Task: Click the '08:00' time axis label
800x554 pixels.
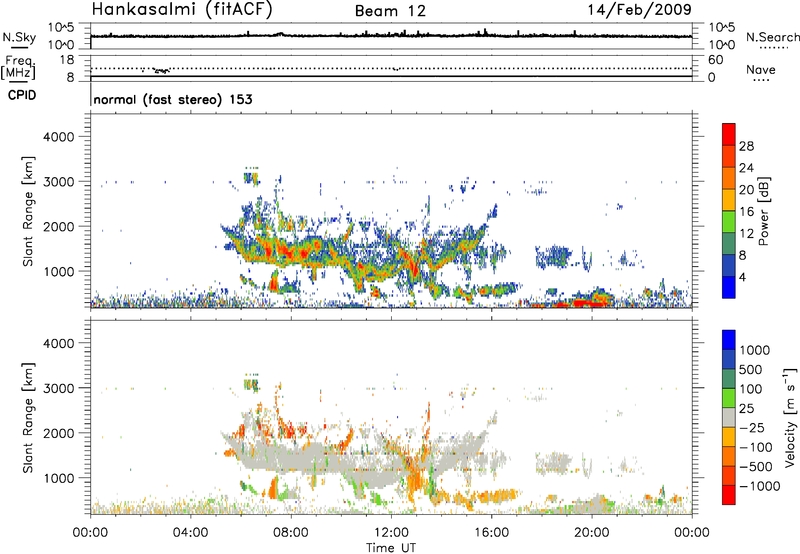Action: pos(291,533)
